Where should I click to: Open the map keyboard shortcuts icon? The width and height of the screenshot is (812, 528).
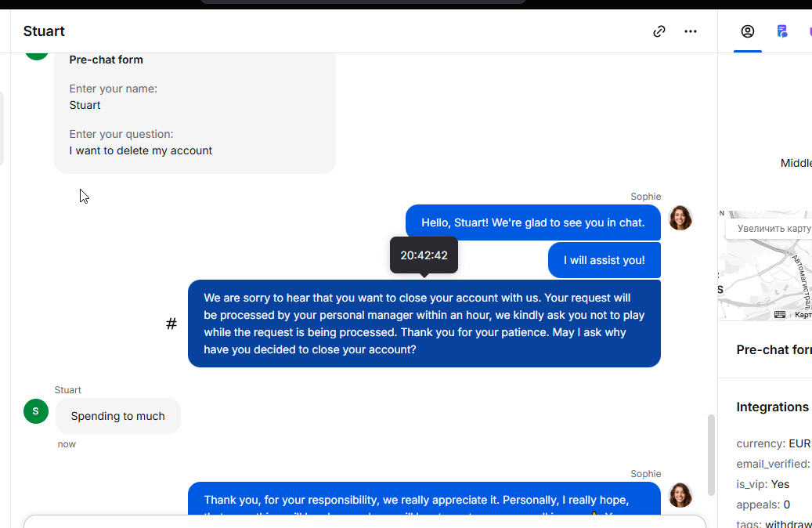(x=780, y=314)
